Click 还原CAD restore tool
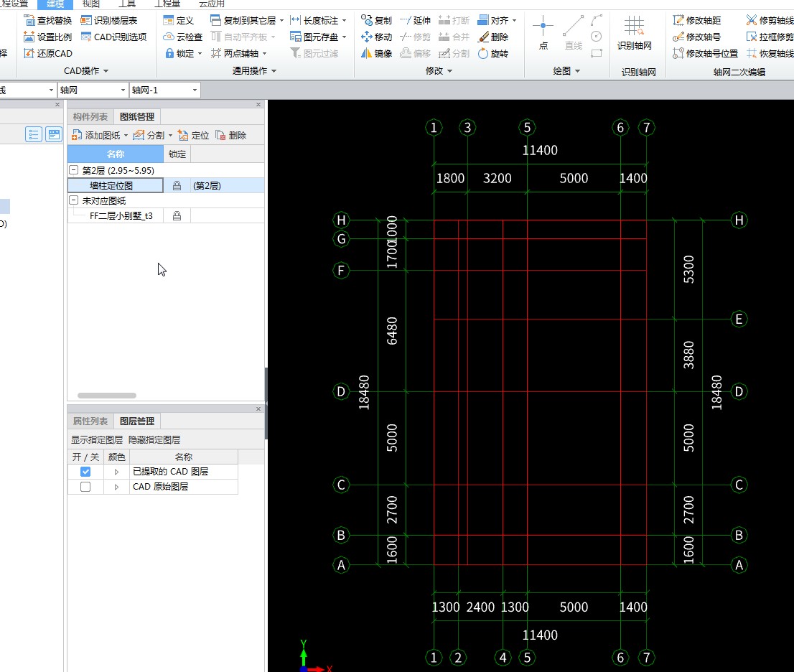Screen dimensions: 794x672 pyautogui.click(x=47, y=53)
